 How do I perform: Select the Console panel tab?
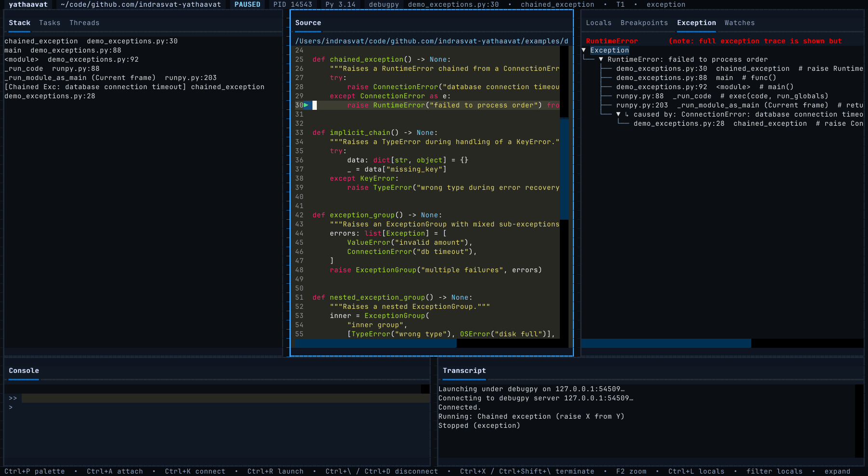[24, 370]
